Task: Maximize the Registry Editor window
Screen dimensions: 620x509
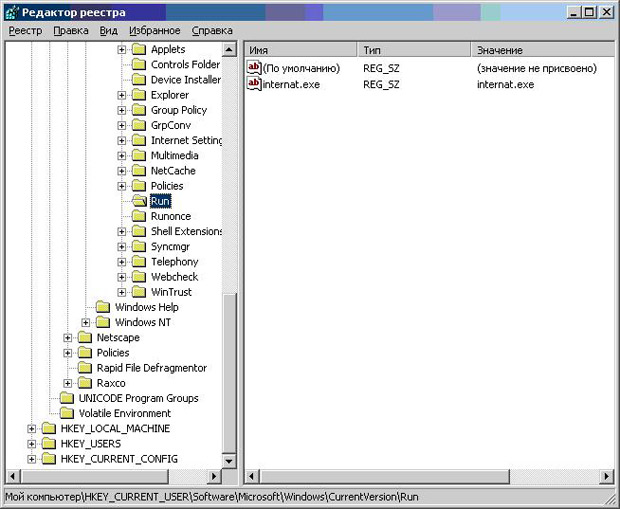Action: tap(589, 13)
